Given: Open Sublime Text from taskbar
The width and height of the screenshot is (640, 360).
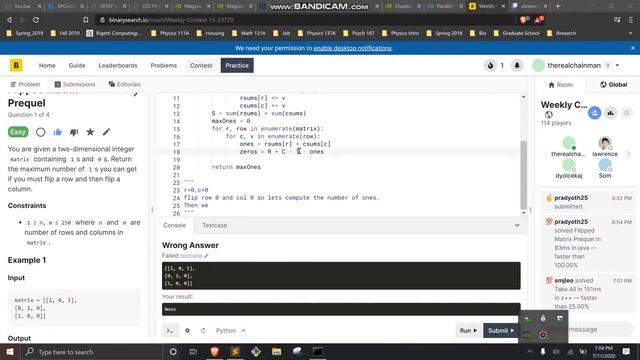Looking at the screenshot, I should tap(235, 351).
